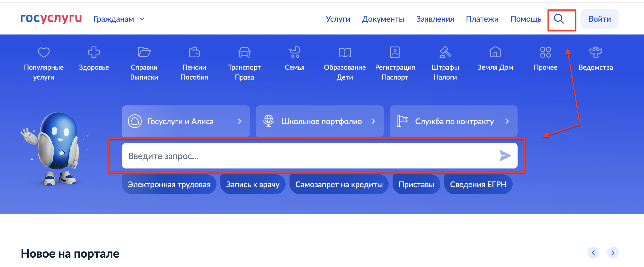Click the send arrow in the query field
The width and height of the screenshot is (644, 267).
click(505, 156)
